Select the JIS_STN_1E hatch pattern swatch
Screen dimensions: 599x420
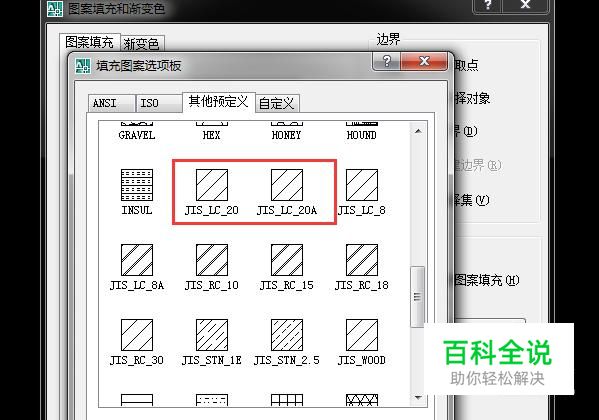[x=212, y=335]
